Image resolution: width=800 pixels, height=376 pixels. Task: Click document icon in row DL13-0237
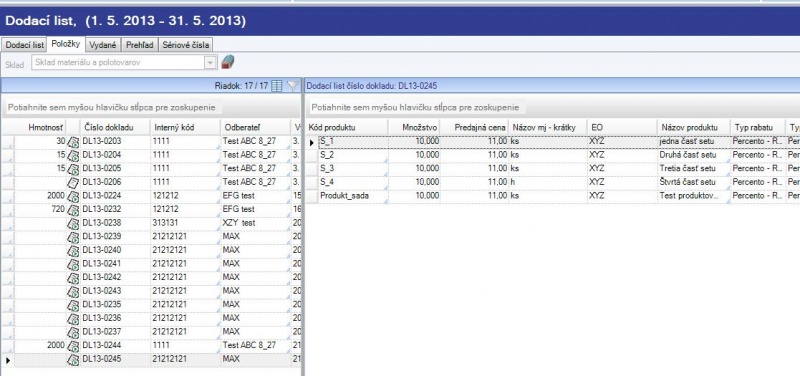(73, 332)
